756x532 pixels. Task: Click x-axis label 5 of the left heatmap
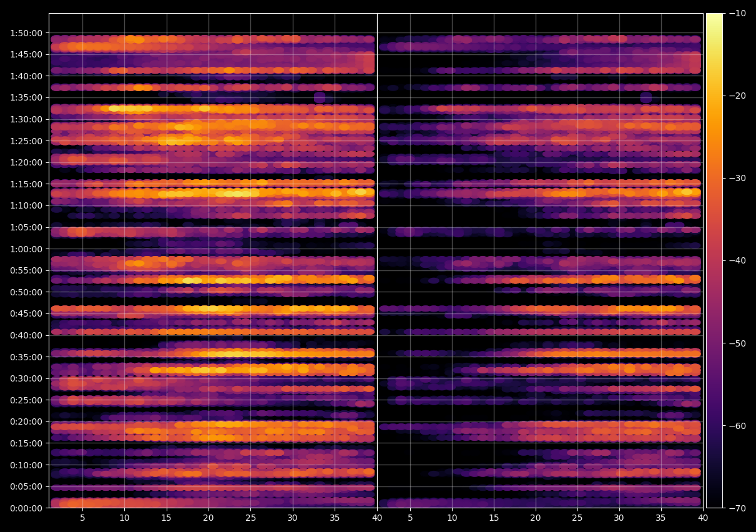pos(82,518)
